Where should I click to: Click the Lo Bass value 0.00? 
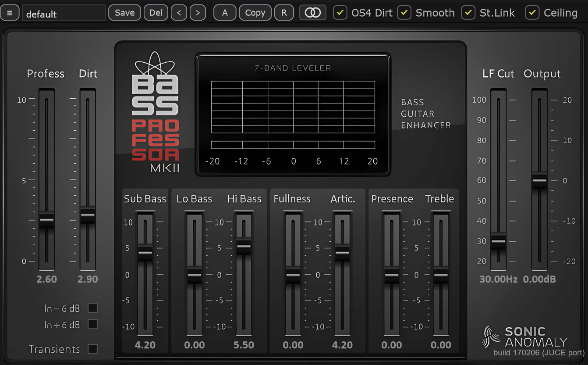[x=195, y=345]
